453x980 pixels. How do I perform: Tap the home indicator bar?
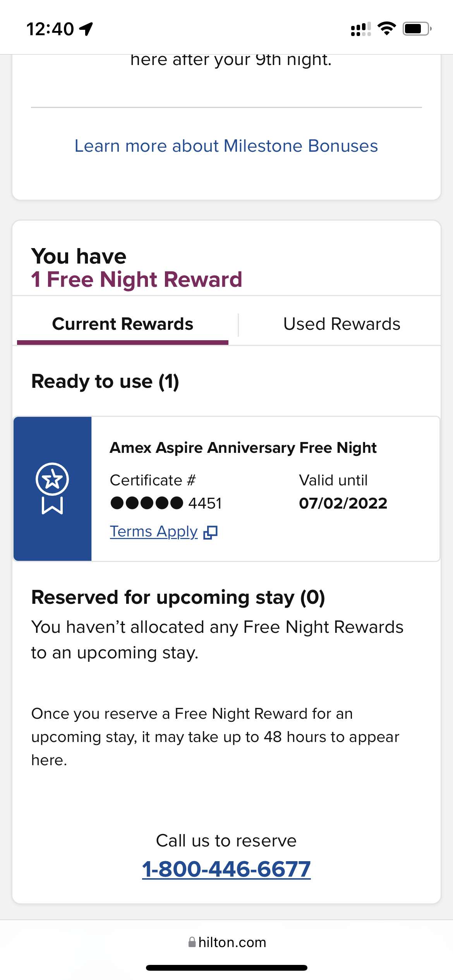[226, 968]
